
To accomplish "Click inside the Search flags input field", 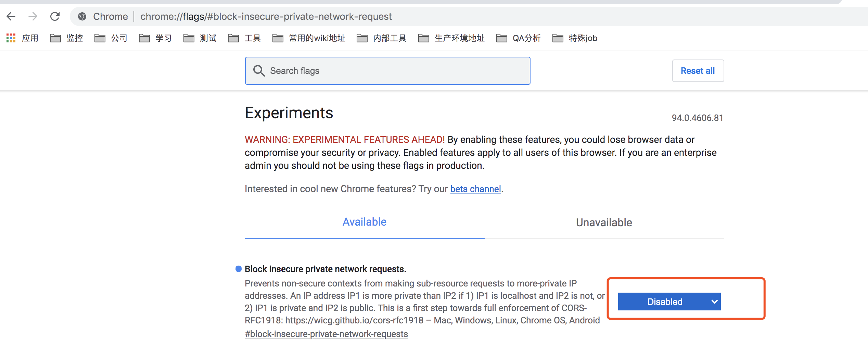I will coord(376,70).
